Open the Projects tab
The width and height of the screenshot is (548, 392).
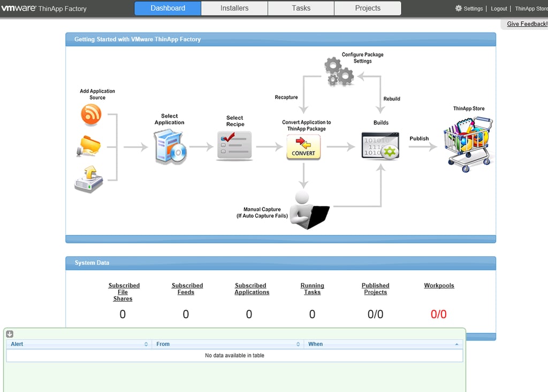click(x=368, y=9)
